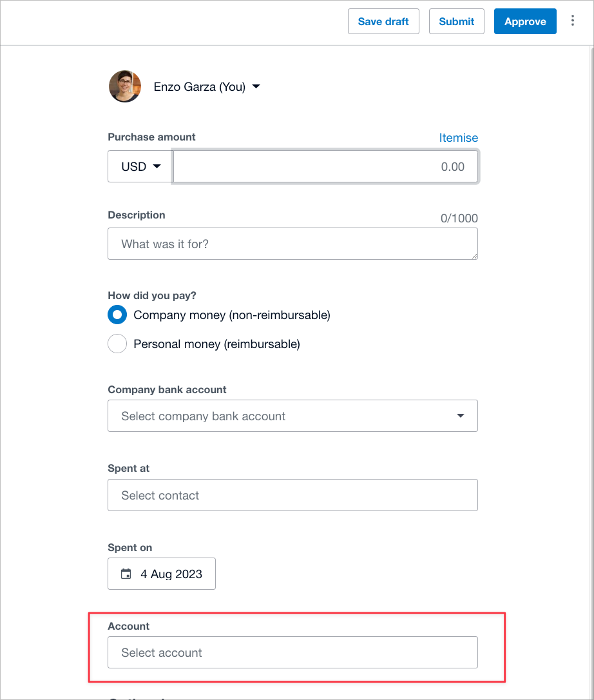The width and height of the screenshot is (594, 700).
Task: Submit the expense claim
Action: 456,21
